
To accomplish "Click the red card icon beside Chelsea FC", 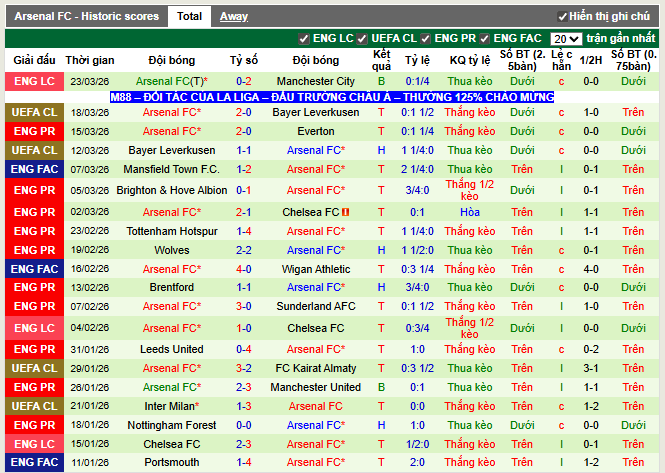I will [x=345, y=212].
